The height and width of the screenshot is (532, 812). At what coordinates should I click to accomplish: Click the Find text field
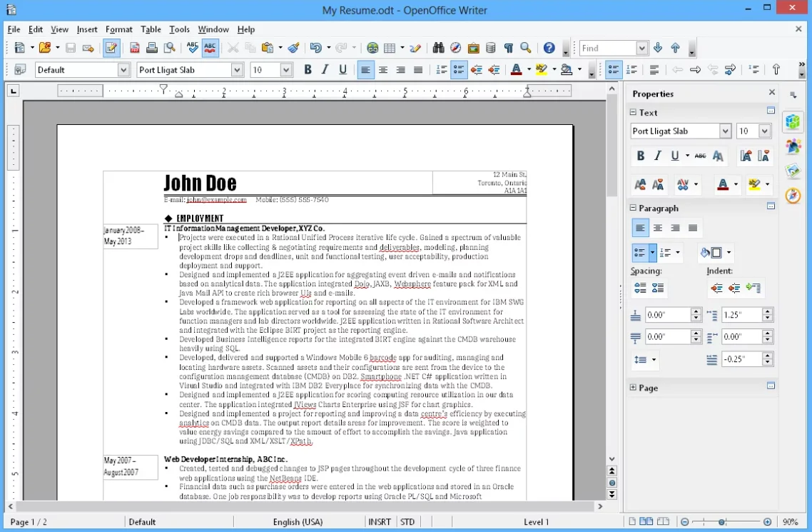(607, 49)
